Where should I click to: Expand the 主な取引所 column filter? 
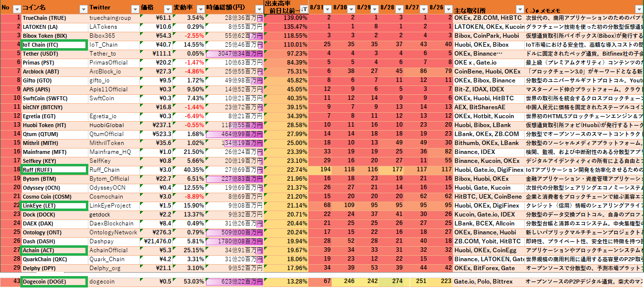click(x=520, y=9)
